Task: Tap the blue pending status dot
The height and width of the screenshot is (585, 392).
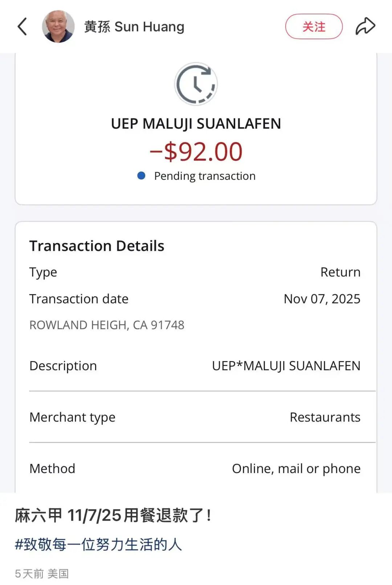Action: (x=141, y=176)
